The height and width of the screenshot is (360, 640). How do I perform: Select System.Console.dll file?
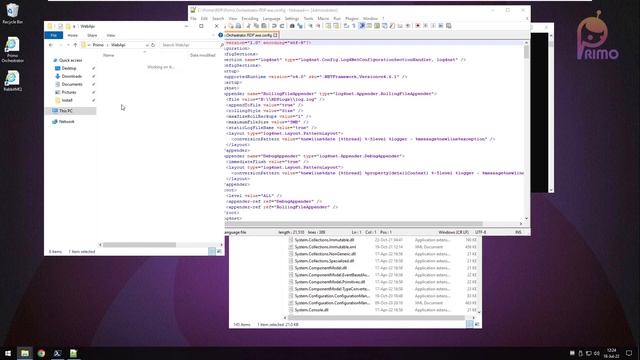[311, 310]
